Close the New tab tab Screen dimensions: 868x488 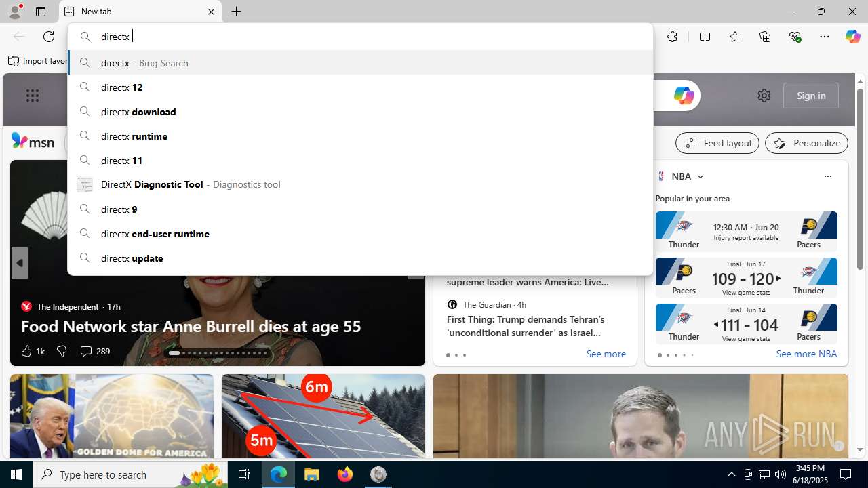pos(211,12)
